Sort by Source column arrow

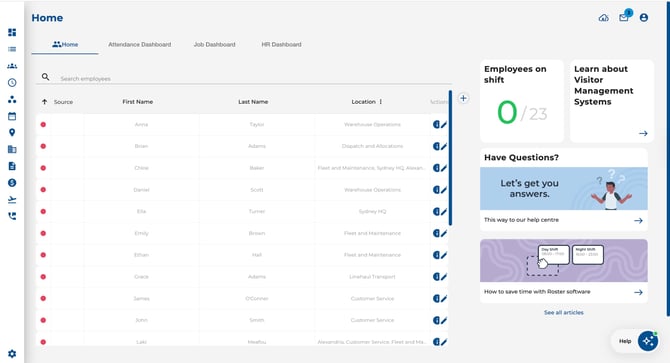click(44, 102)
